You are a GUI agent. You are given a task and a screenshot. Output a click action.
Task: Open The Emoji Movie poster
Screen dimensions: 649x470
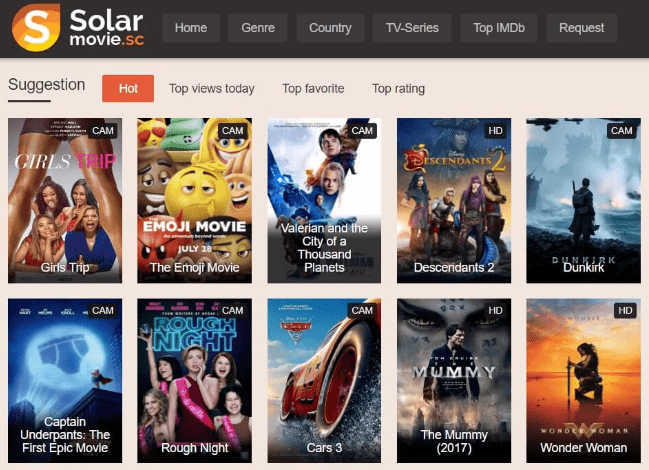click(195, 200)
